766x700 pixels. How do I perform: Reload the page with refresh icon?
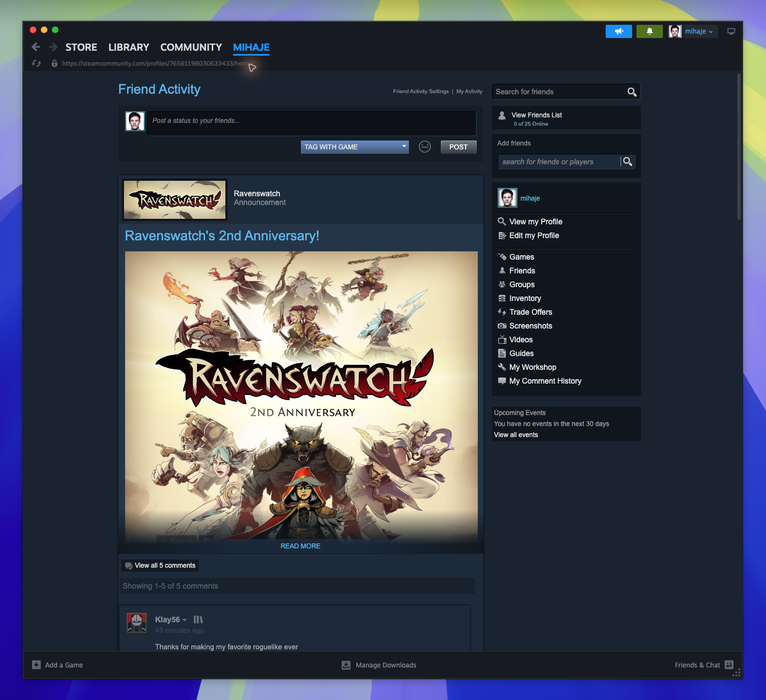(36, 63)
